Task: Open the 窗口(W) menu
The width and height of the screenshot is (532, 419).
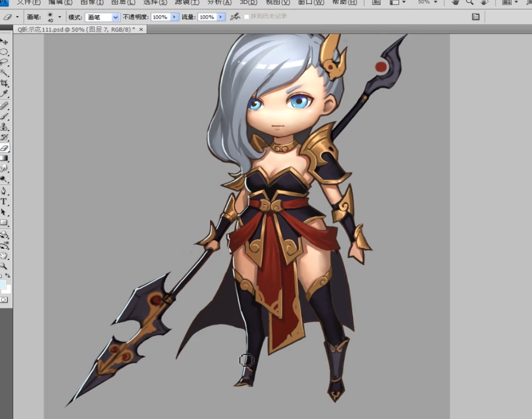Action: pyautogui.click(x=311, y=2)
